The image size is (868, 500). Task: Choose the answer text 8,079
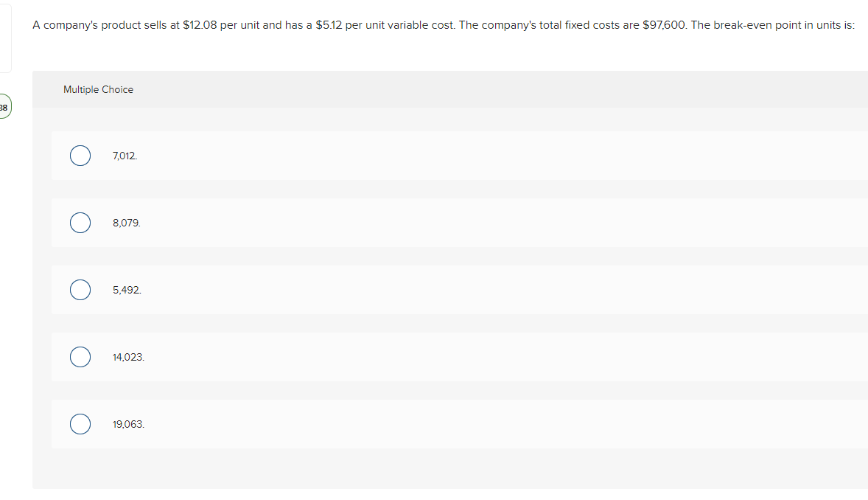[125, 223]
